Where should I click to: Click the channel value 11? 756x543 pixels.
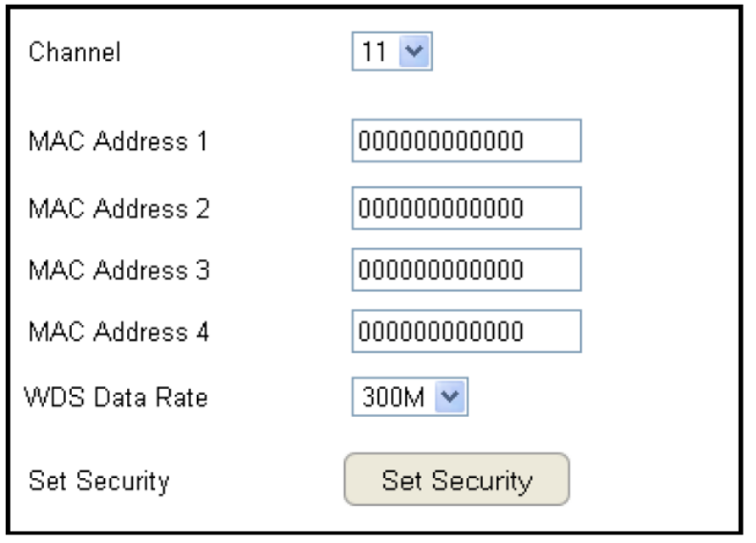tap(372, 54)
